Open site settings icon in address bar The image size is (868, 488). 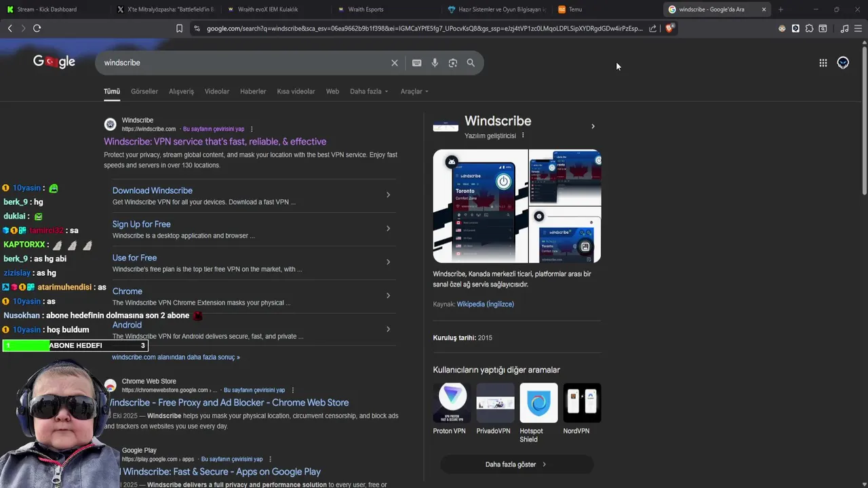(197, 28)
